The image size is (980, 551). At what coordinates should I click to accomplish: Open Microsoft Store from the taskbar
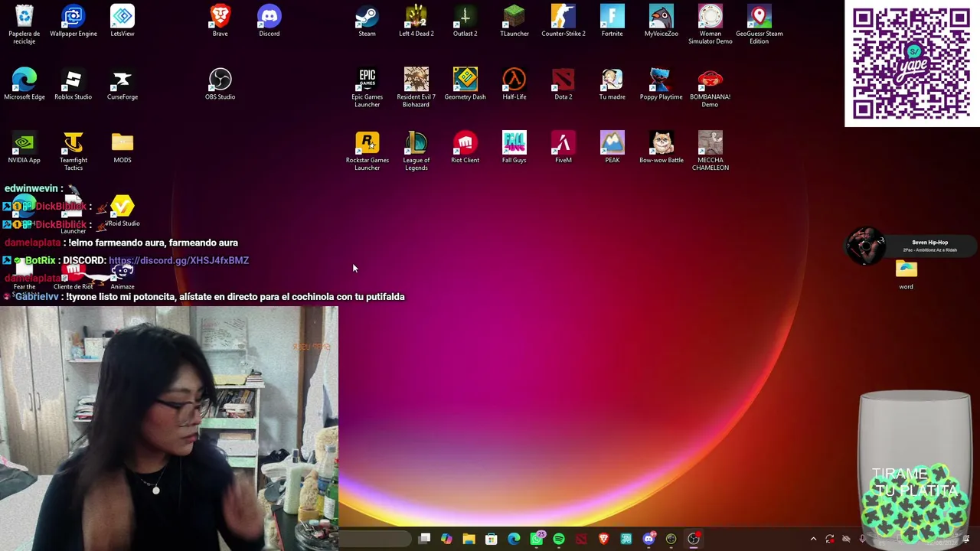pyautogui.click(x=492, y=539)
